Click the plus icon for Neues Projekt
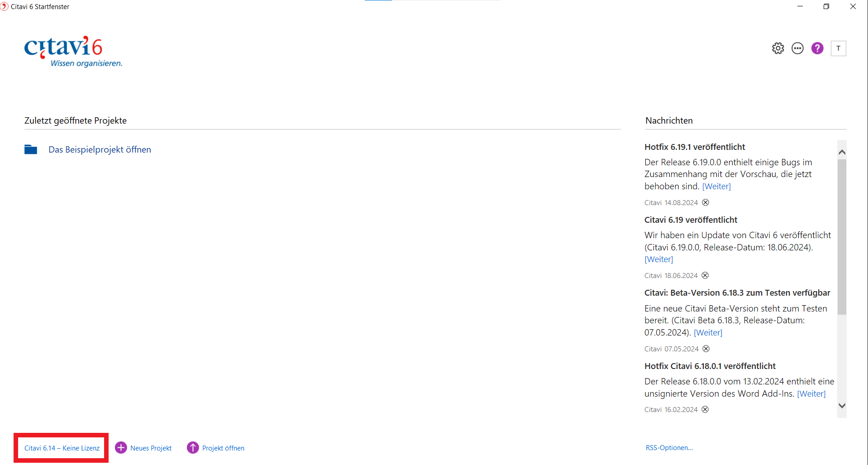The image size is (868, 465). (x=121, y=448)
